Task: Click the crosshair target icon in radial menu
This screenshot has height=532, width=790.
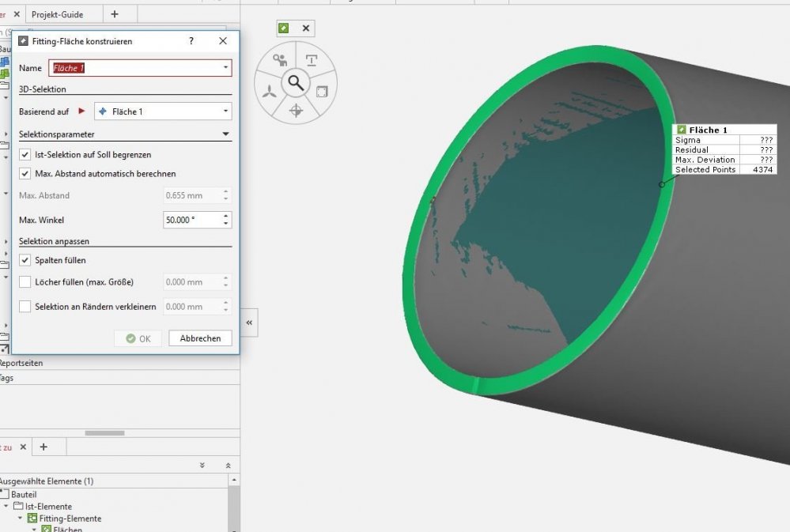Action: click(296, 111)
